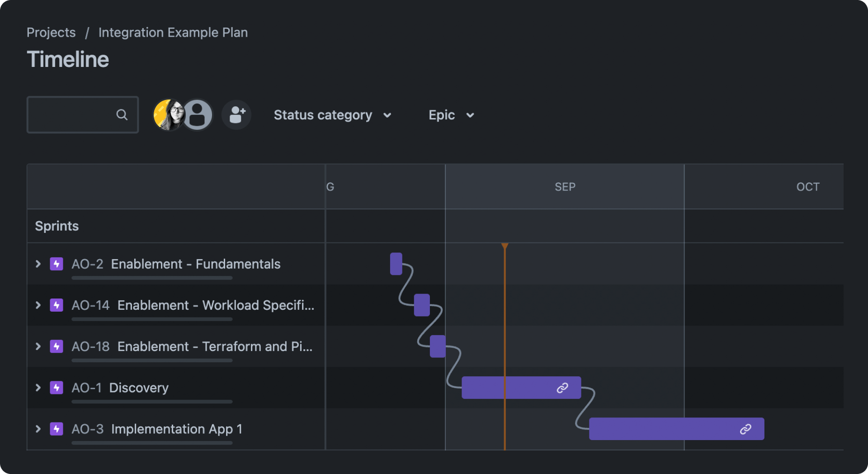This screenshot has height=474, width=868.
Task: Open Integration Example Plan breadcrumb link
Action: (173, 33)
